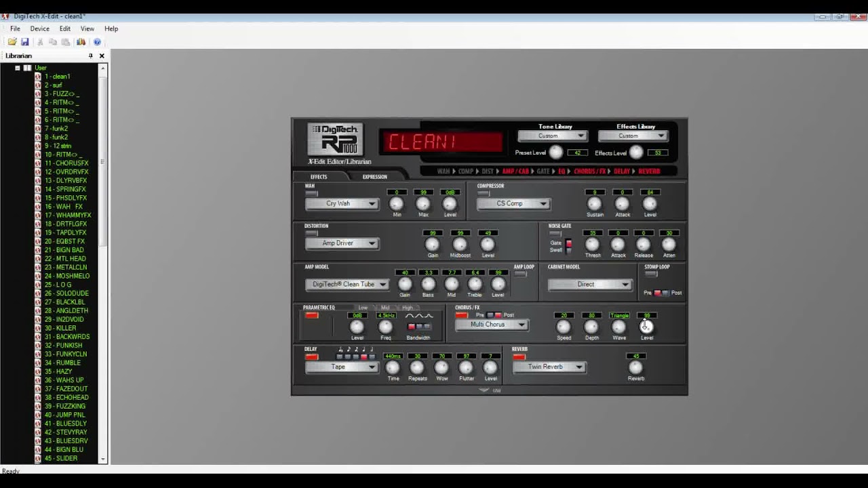Switch Chorus/FX Pre/Post selector
Viewport: 868px width, 488px height.
point(494,315)
